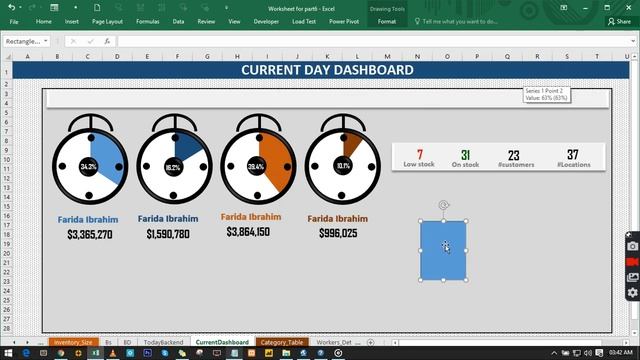
Task: Open the TodayBackend sheet tab
Action: click(163, 342)
